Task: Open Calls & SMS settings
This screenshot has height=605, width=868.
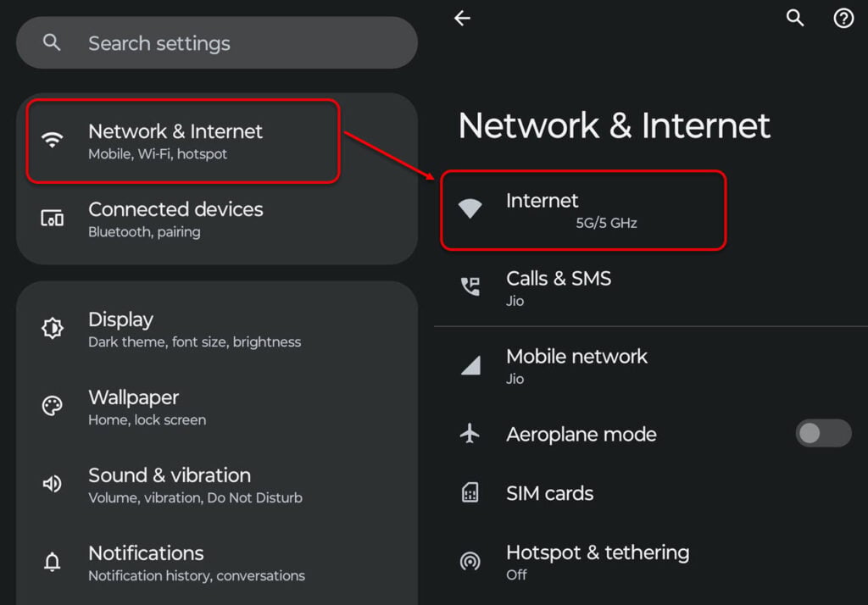Action: coord(559,288)
